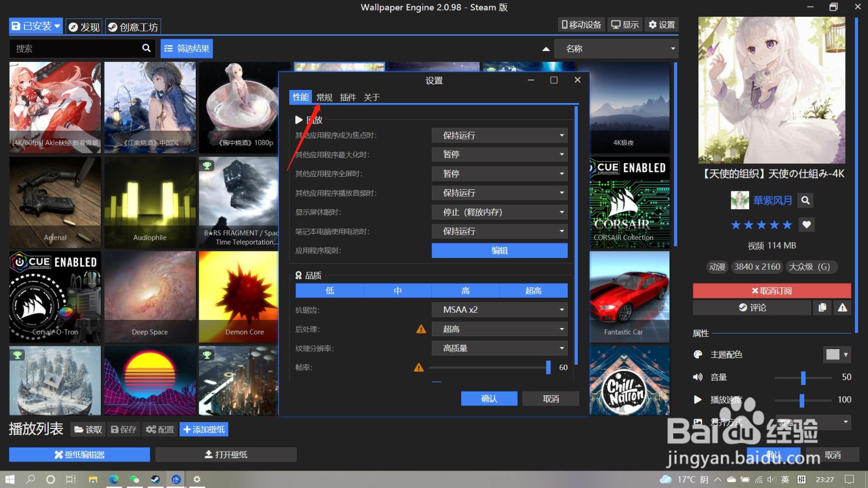Switch to 性能 tab in settings dialog
This screenshot has height=488, width=868.
[x=301, y=97]
